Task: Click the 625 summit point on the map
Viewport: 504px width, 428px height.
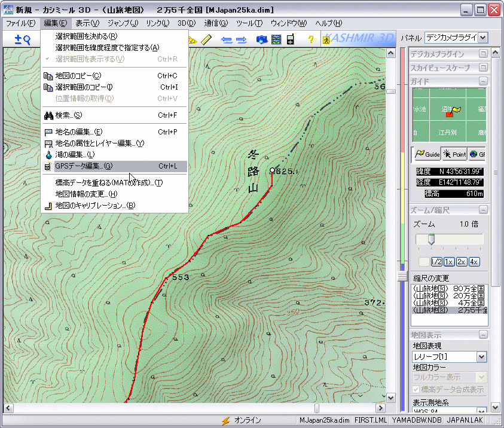Action: tap(272, 170)
